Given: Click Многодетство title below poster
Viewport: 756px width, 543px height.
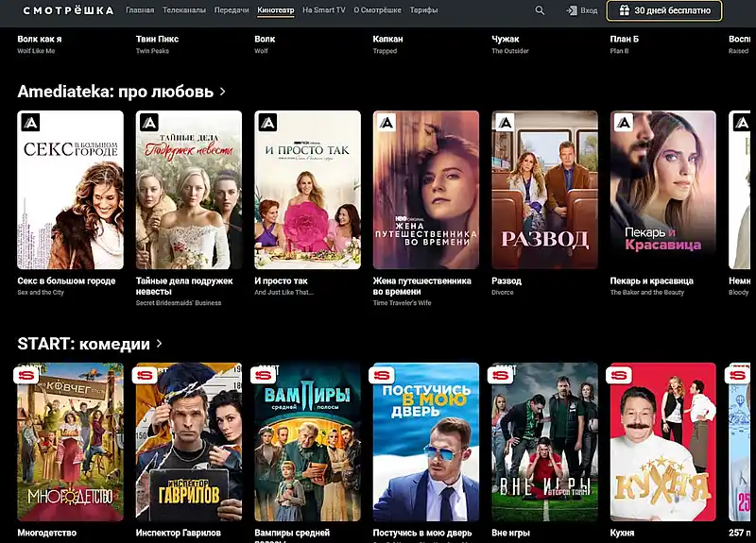Looking at the screenshot, I should (x=46, y=533).
